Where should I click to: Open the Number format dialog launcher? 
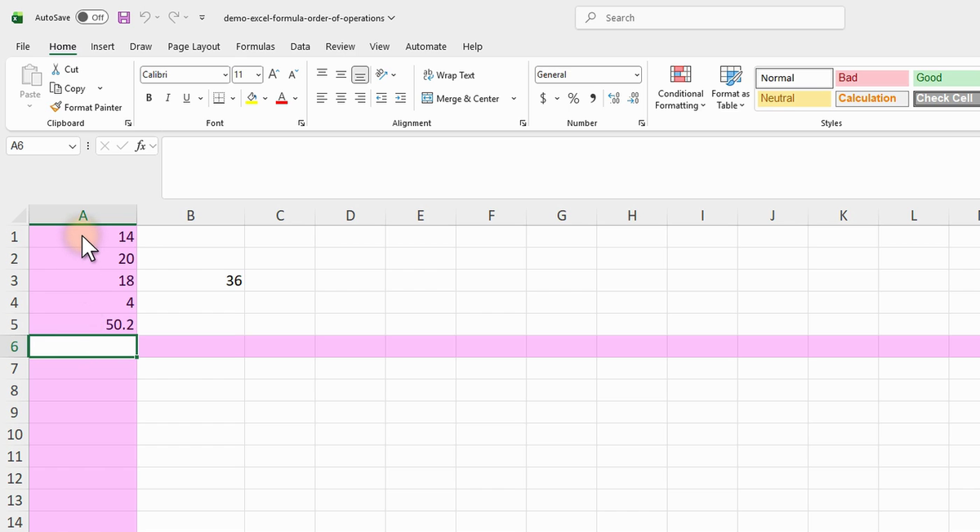641,123
